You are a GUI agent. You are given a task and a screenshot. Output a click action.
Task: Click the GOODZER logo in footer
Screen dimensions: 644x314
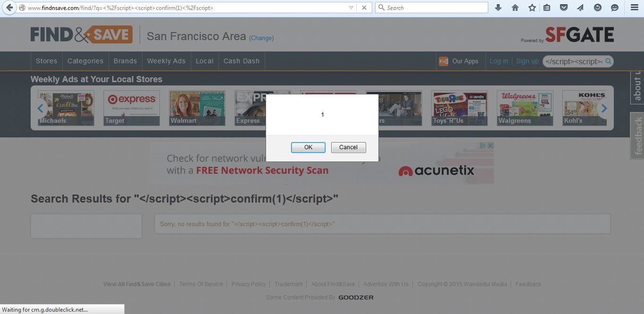pos(356,297)
